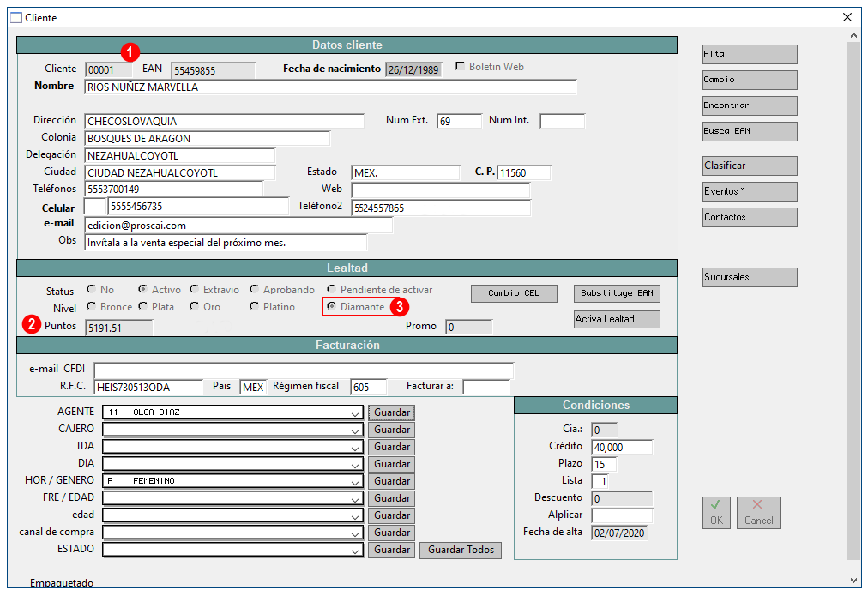Click the R.F.C. input field
This screenshot has height=596, width=868.
[x=148, y=388]
